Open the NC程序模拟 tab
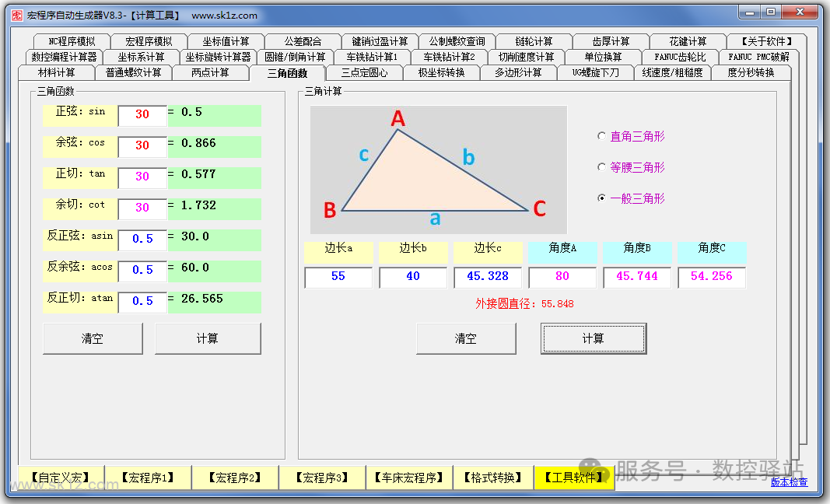Viewport: 830px width, 504px height. 72,41
